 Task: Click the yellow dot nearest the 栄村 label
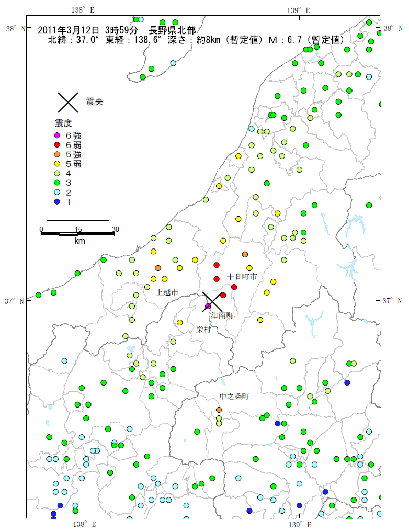(180, 322)
